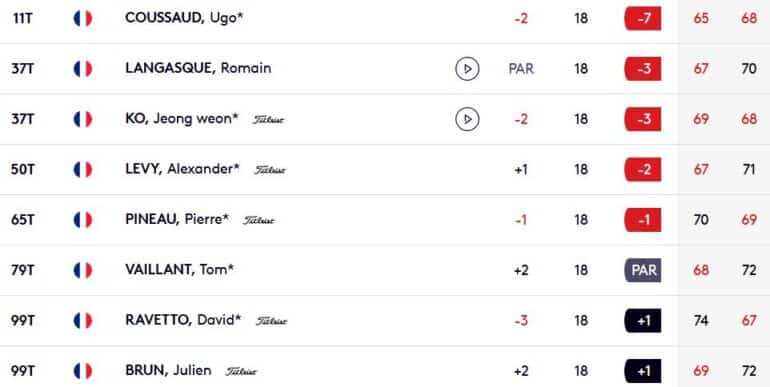This screenshot has height=387, width=770.
Task: Open COUSSAUD, Ugo player profile
Action: (x=184, y=18)
